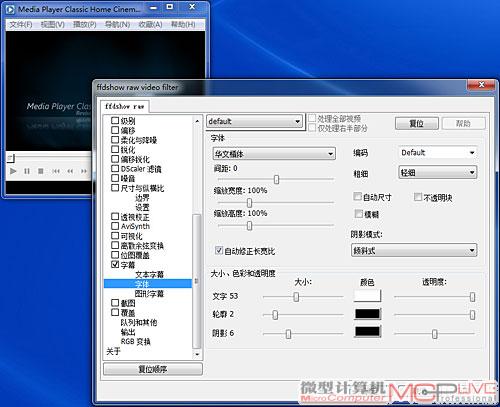The width and height of the screenshot is (500, 407).
Task: Click the Play button in Media Player Classic
Action: click(13, 171)
